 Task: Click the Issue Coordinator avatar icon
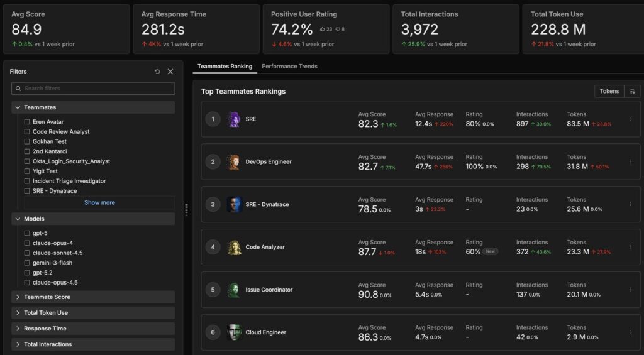(234, 290)
